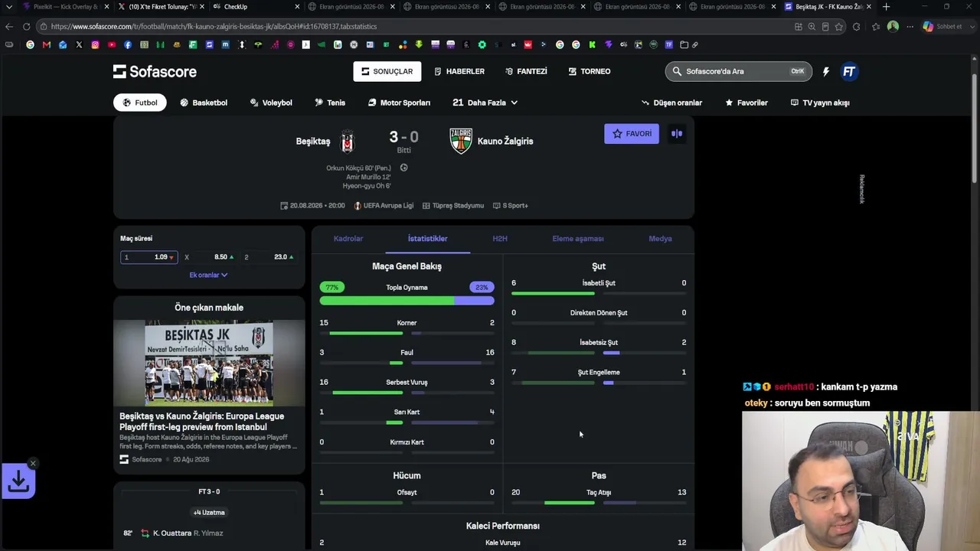
Task: Click the substitution icon at 82'
Action: pyautogui.click(x=145, y=533)
